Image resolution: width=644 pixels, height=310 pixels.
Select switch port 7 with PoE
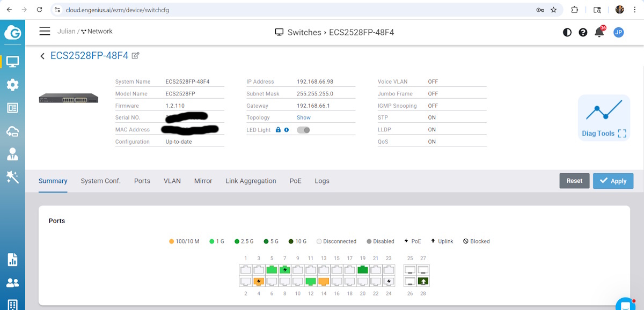click(284, 269)
